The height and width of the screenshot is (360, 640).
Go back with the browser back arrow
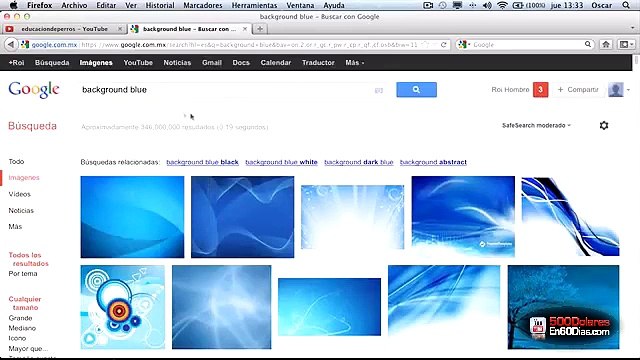pos(11,44)
